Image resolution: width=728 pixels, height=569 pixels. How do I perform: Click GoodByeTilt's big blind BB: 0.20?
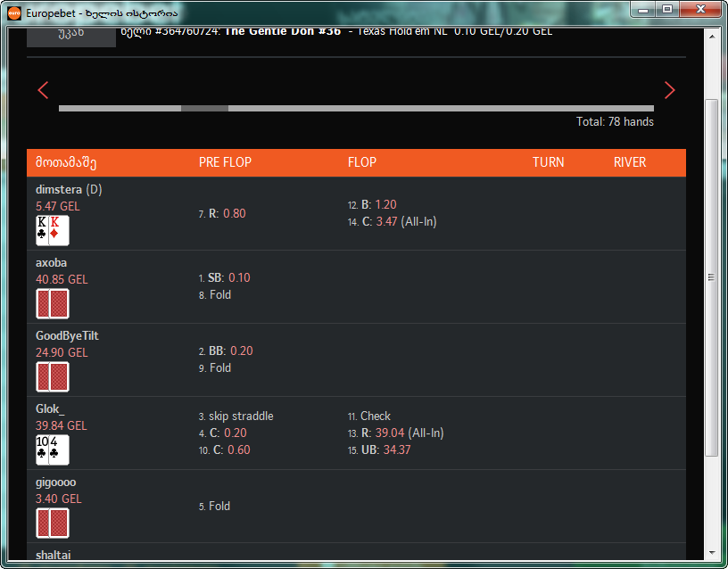pyautogui.click(x=226, y=350)
